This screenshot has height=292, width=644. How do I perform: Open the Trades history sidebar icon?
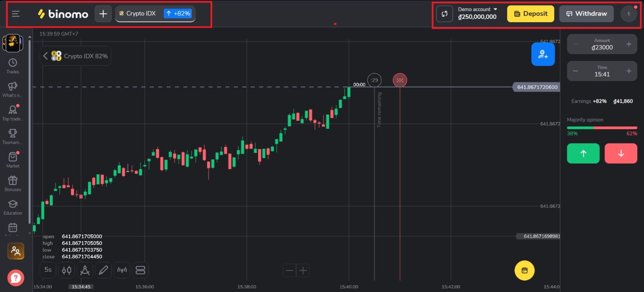point(13,66)
